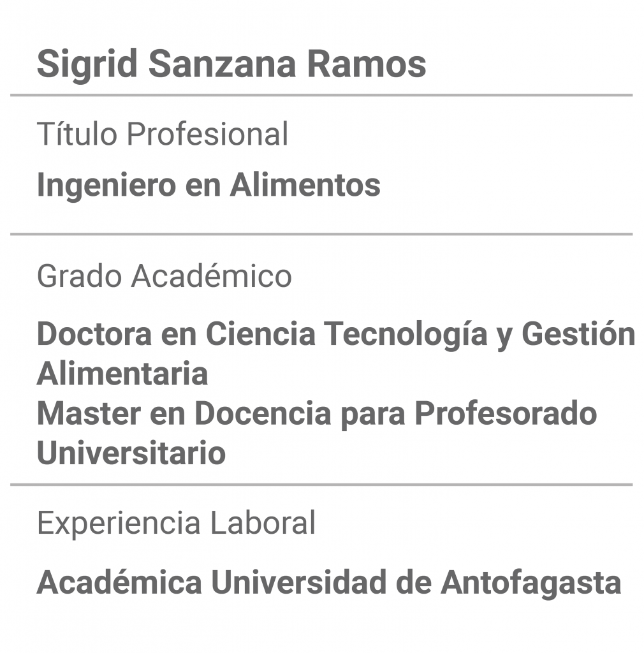644x653 pixels.
Task: Click the word Antofagasta
Action: pos(531,582)
